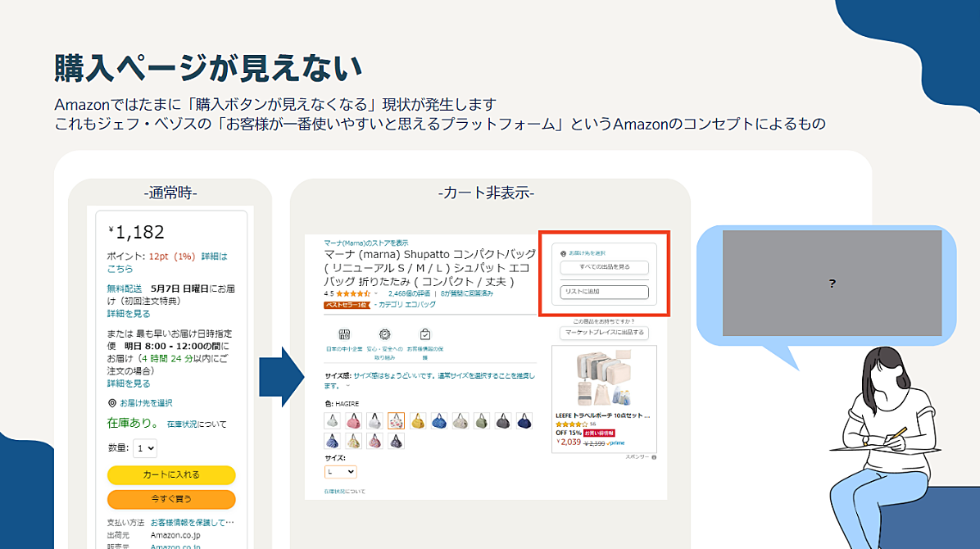The image size is (980, 549).
Task: Select the dark grey bag color swatch
Action: point(502,421)
